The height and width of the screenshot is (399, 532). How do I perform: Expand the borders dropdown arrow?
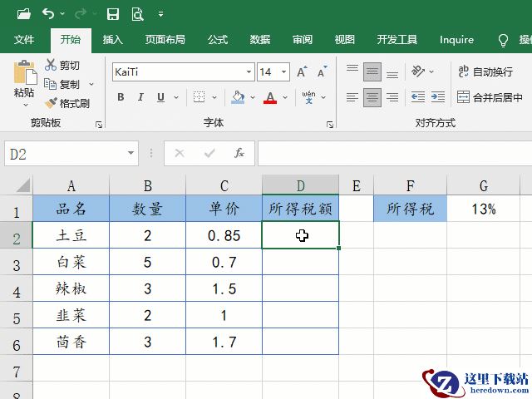214,97
